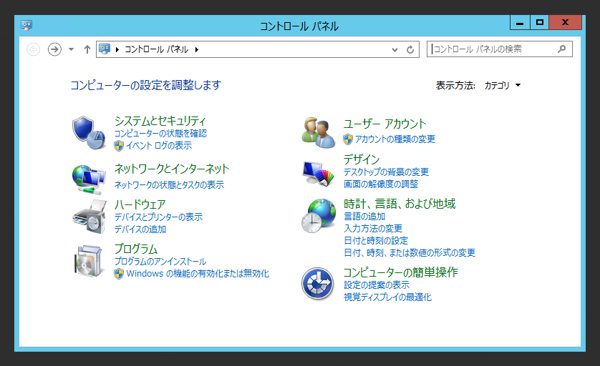The image size is (600, 366).
Task: Go up one level with the Up arrow
Action: click(87, 49)
